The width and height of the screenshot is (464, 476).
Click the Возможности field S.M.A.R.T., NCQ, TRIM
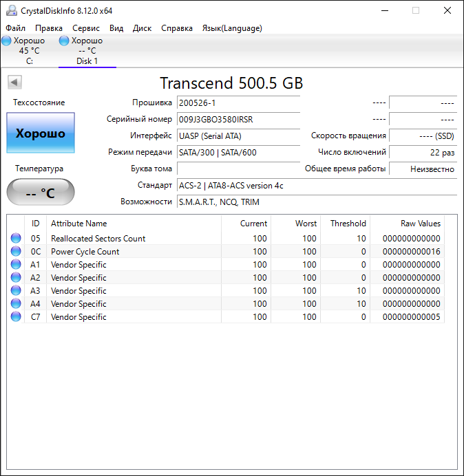(x=317, y=202)
